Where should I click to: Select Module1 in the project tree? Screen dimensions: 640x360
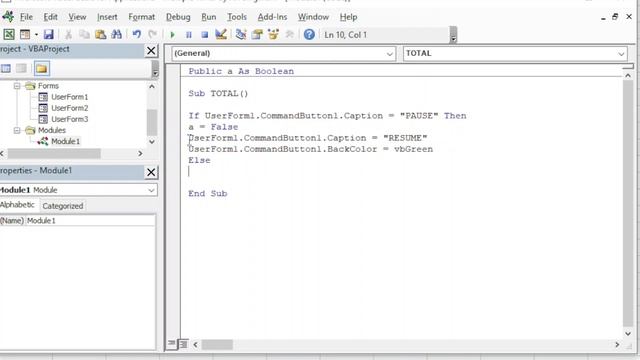[65, 141]
